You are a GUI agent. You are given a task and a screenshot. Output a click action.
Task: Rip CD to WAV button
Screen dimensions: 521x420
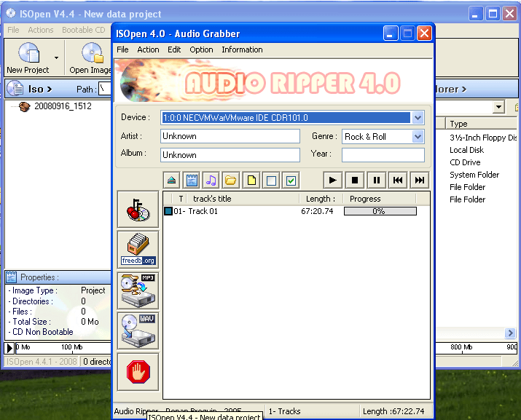[138, 330]
